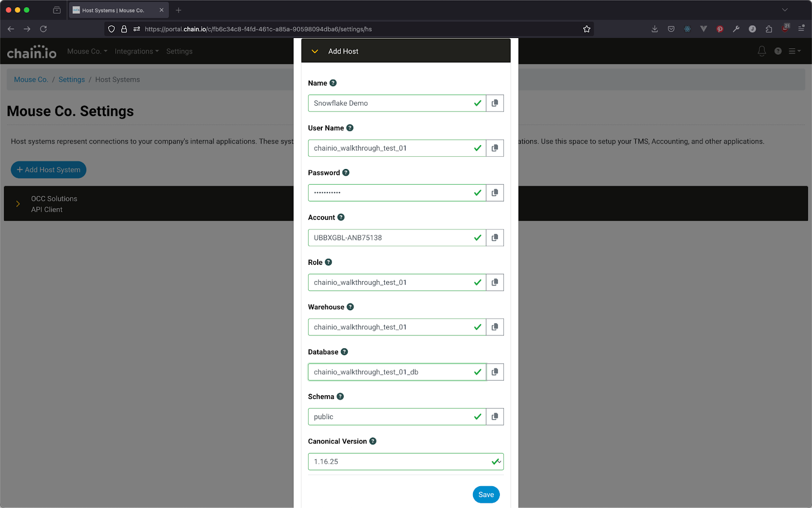Open the Mouse Co. navbar dropdown
812x508 pixels.
coord(87,51)
